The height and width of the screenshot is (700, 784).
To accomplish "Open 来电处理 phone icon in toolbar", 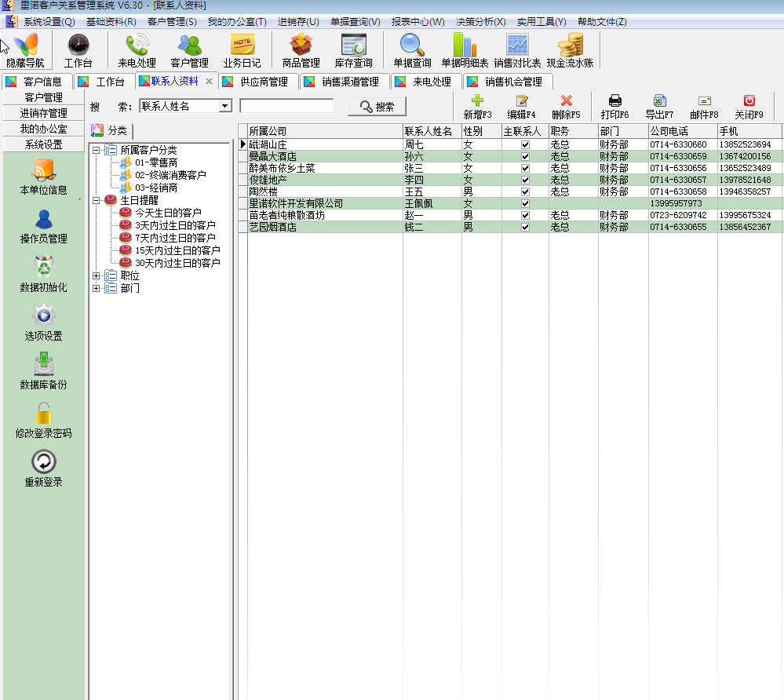I will (137, 50).
